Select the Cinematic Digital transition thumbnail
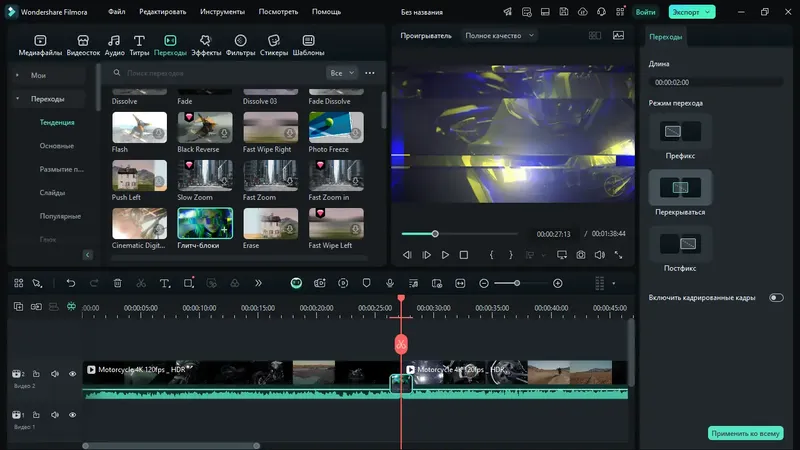800x450 pixels. pos(140,223)
